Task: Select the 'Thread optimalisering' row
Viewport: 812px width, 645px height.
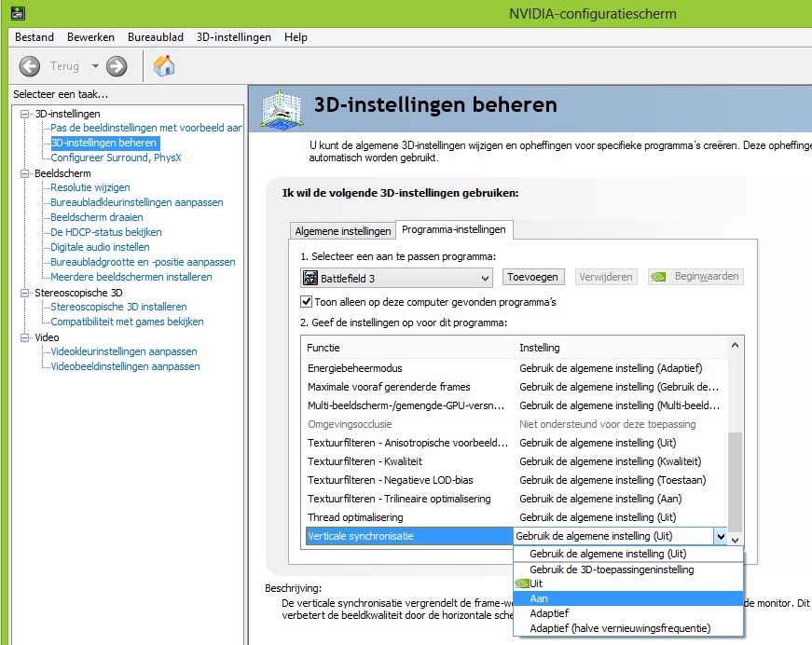Action: pos(515,517)
